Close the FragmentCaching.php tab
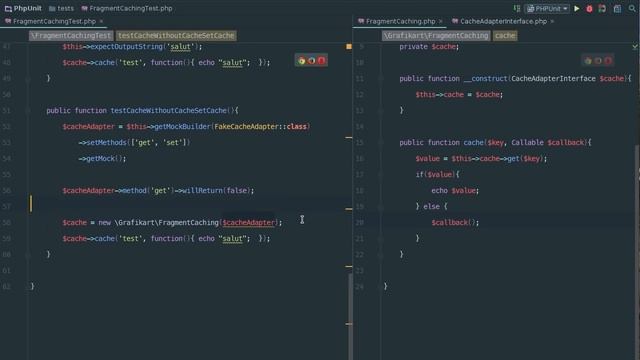640x360 pixels. click(441, 21)
